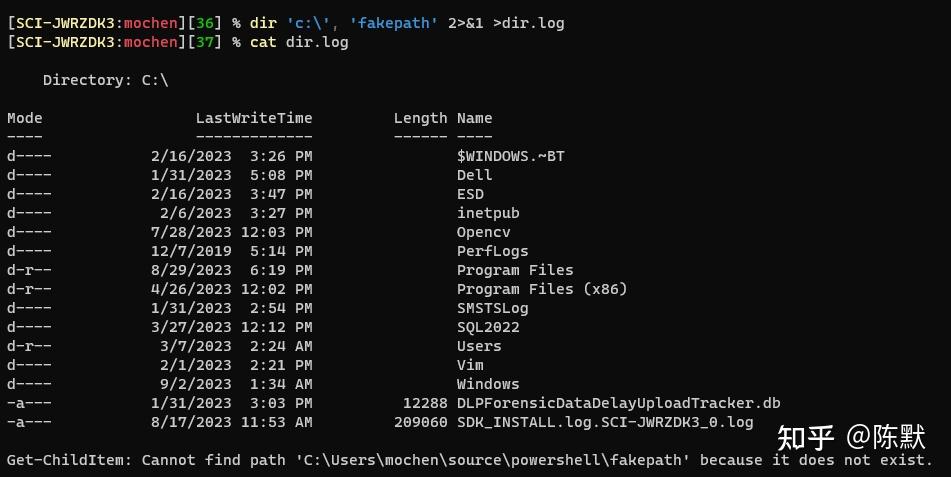
Task: Click '>dir.log' on the first command line
Action: [528, 23]
